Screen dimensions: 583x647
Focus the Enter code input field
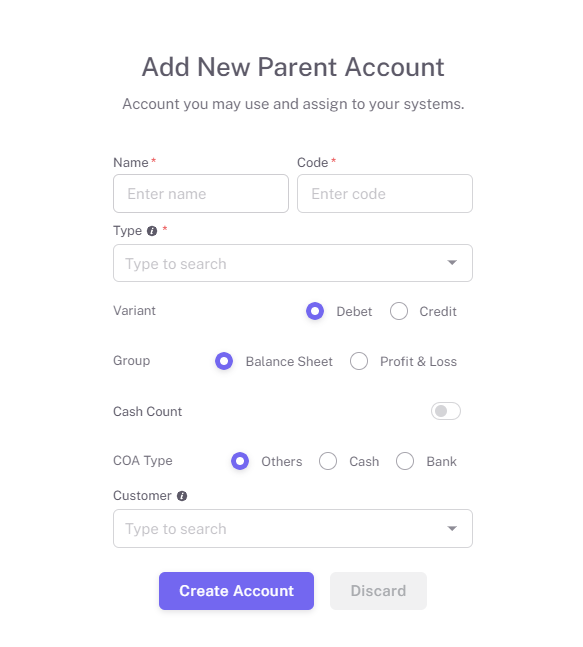tap(385, 194)
